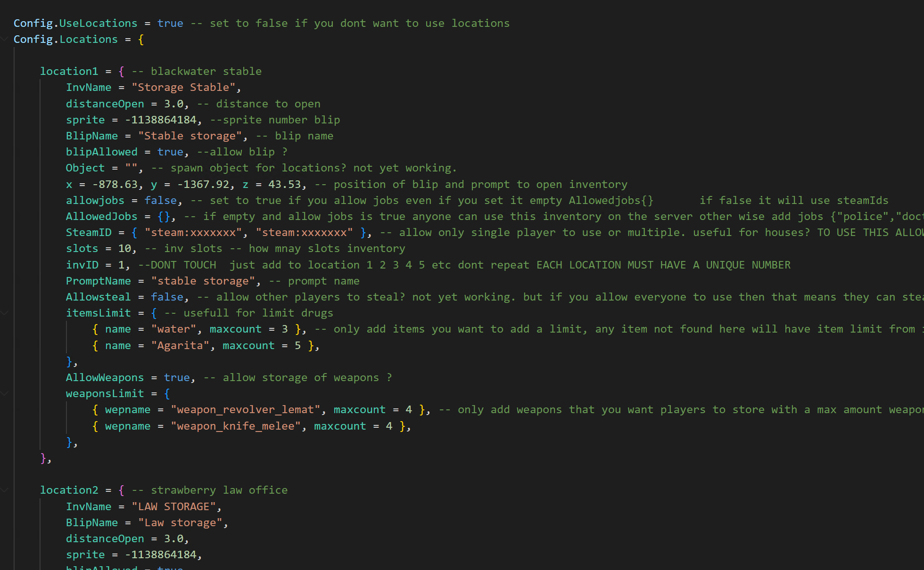Click the "Storage Stable" InvName string
The width and height of the screenshot is (924, 570).
[183, 87]
